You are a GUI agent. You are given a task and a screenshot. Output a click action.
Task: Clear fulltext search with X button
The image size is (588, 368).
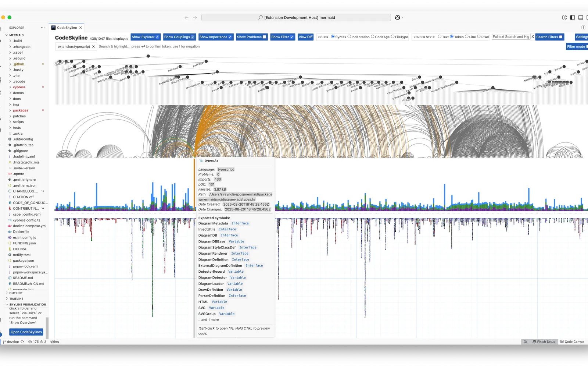point(533,37)
